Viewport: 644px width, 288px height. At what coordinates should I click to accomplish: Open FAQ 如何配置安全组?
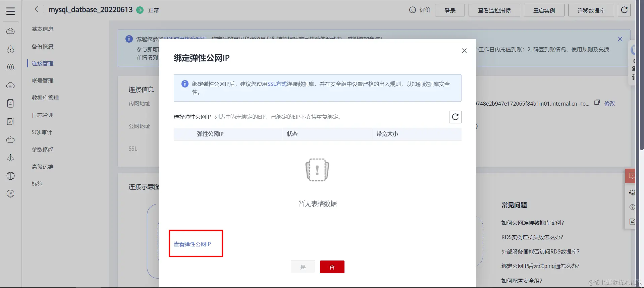pos(522,281)
